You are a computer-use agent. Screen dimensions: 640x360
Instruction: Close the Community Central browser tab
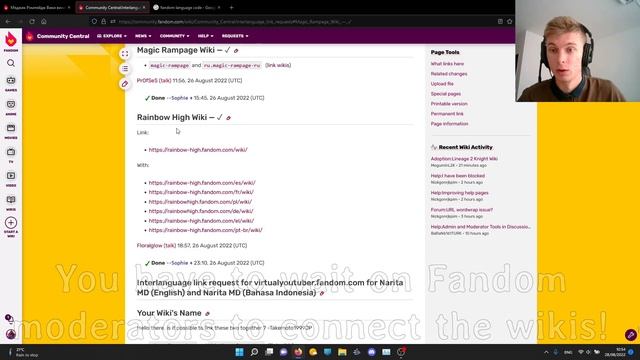click(x=144, y=7)
